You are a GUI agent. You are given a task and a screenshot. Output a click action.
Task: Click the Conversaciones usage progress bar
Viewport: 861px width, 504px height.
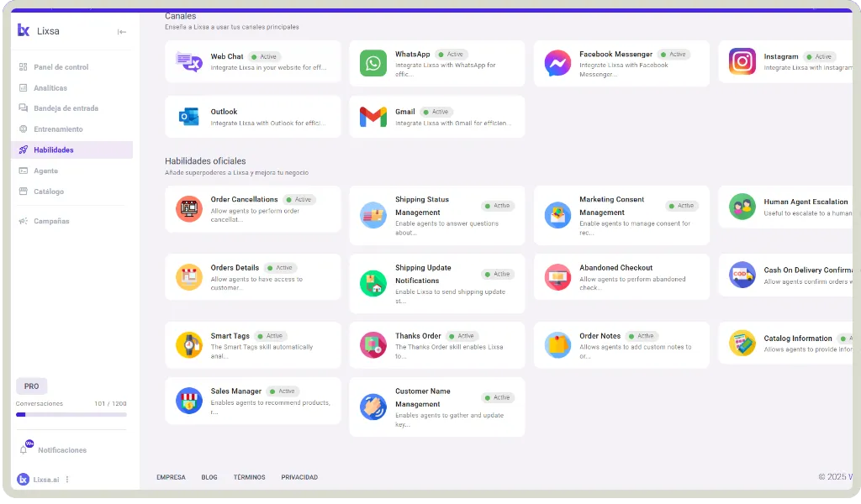coord(71,414)
